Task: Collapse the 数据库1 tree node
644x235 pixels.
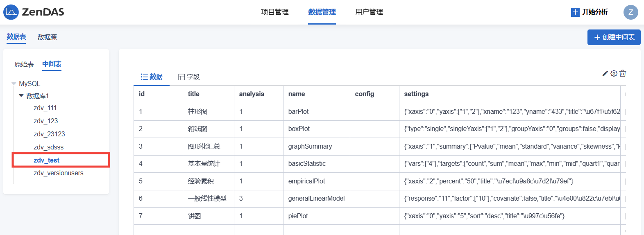Action: (21, 96)
